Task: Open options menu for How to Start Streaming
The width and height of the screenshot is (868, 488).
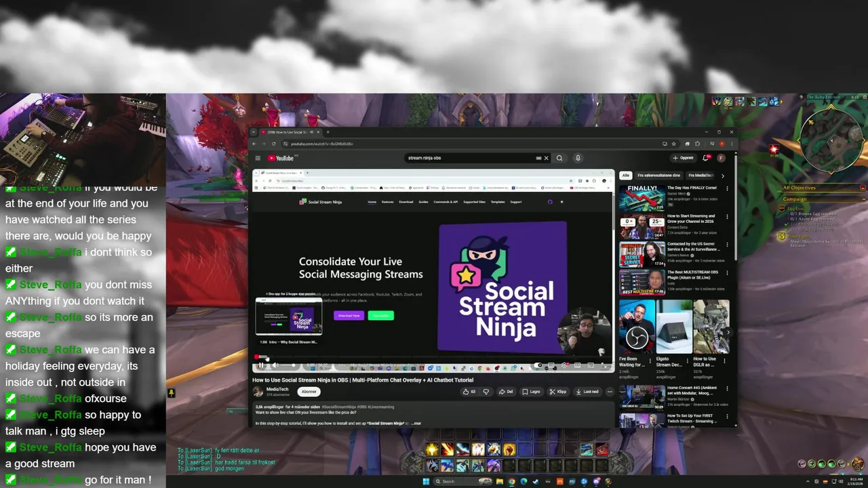Action: [x=727, y=217]
